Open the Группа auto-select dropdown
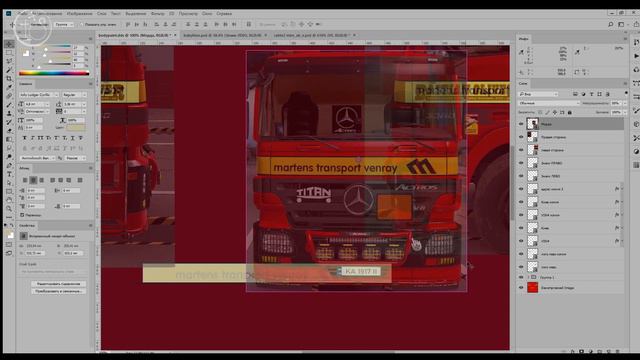 coord(64,24)
